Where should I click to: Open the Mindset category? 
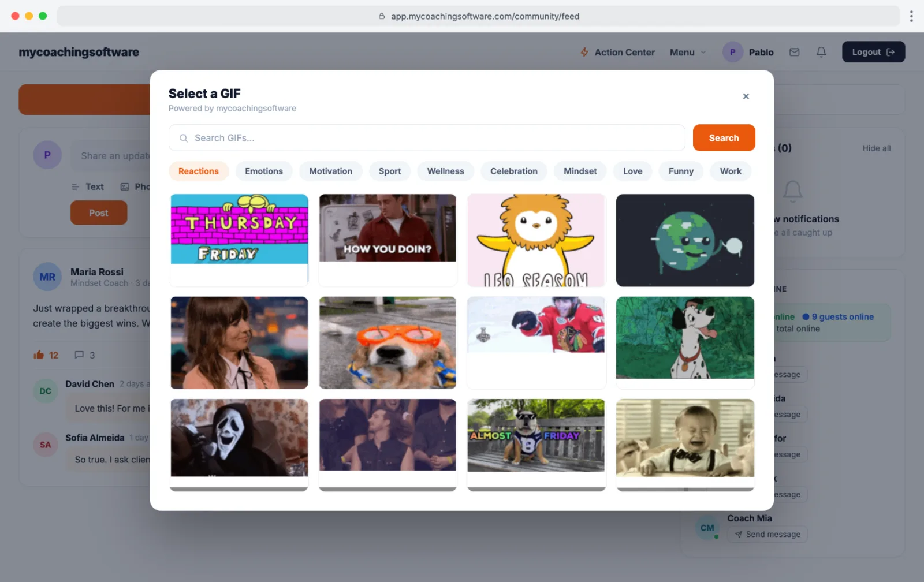(580, 171)
